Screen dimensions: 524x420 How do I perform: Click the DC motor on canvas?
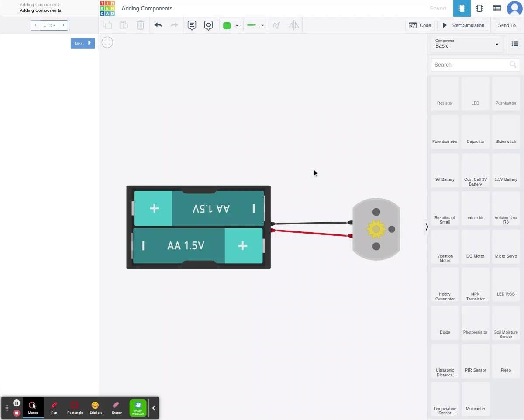coord(376,229)
